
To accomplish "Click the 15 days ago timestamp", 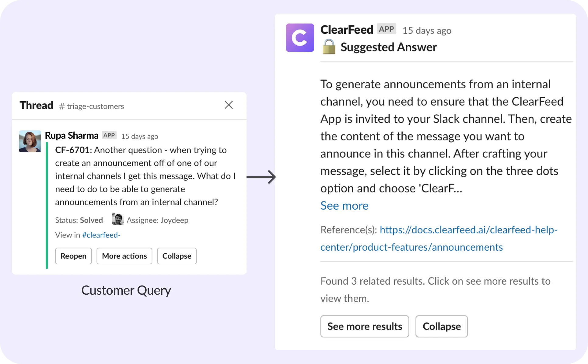I will (139, 136).
